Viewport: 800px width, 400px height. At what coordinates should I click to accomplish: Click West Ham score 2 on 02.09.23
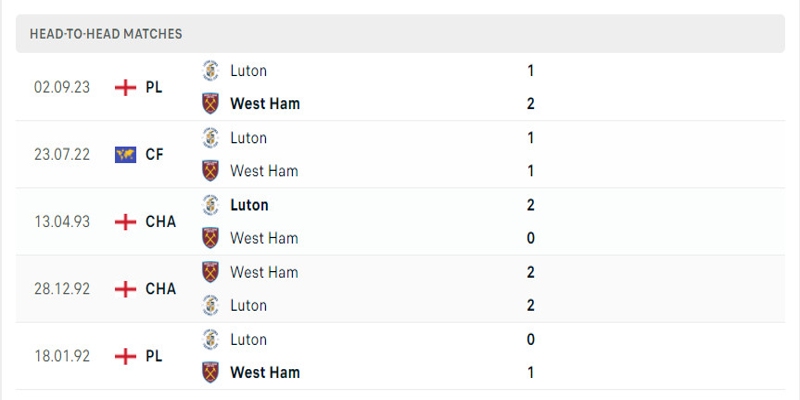[531, 104]
